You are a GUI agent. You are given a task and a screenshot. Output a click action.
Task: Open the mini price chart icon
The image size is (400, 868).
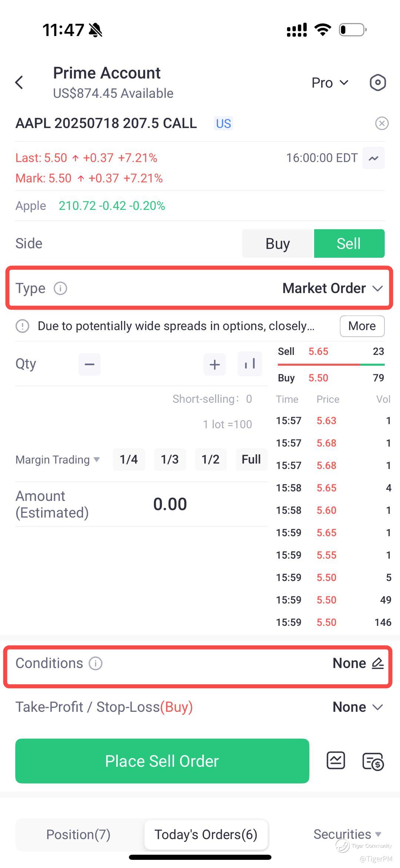click(373, 158)
